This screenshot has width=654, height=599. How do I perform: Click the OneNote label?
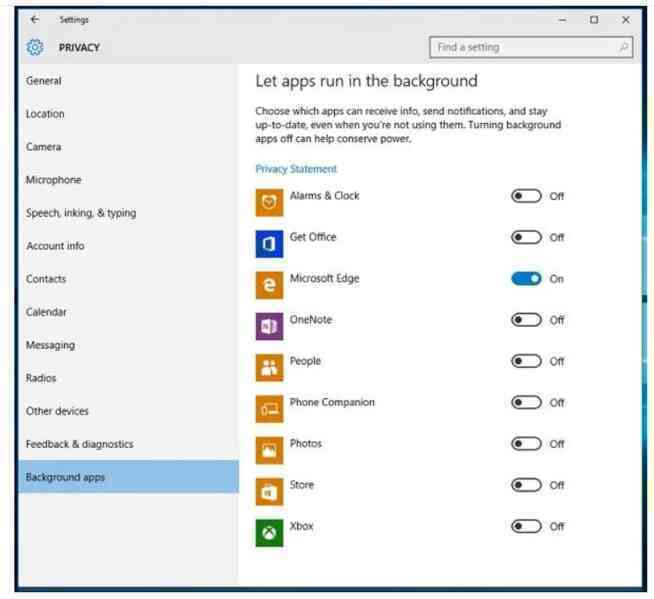pyautogui.click(x=311, y=320)
